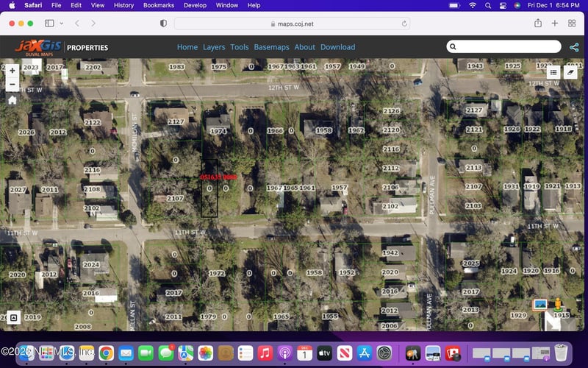Click the property search field
588x368 pixels.
[507, 47]
